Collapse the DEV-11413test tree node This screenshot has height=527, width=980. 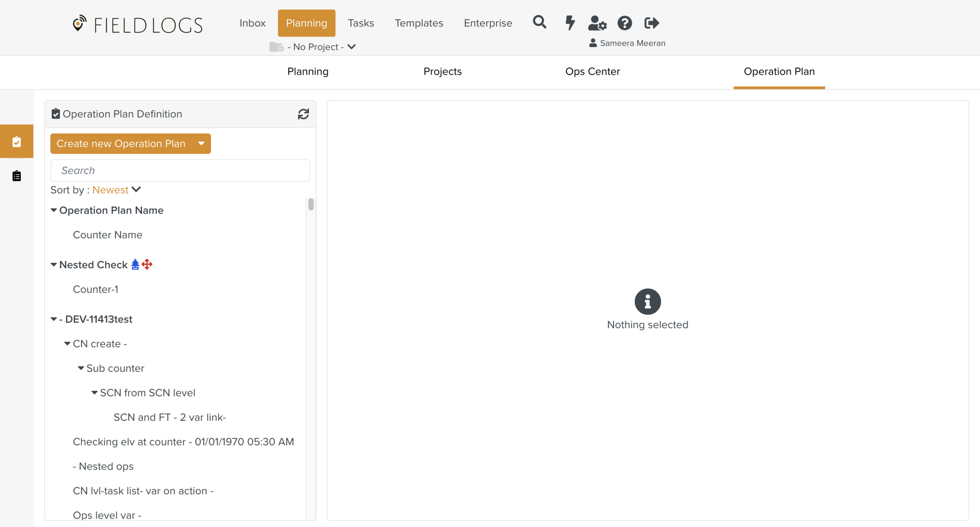[x=54, y=319]
